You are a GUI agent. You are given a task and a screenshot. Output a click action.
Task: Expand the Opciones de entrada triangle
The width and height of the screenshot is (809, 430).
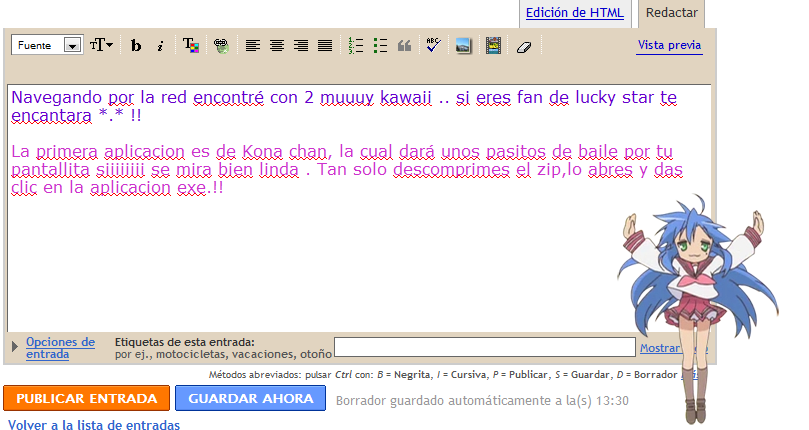(15, 346)
